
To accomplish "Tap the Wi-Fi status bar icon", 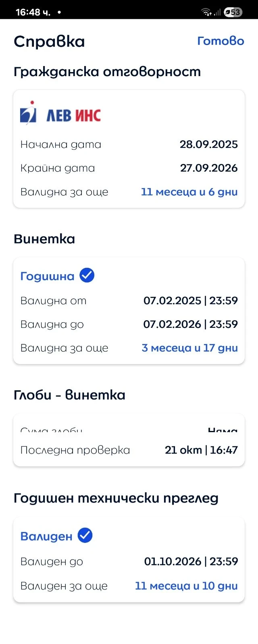I will [x=207, y=12].
